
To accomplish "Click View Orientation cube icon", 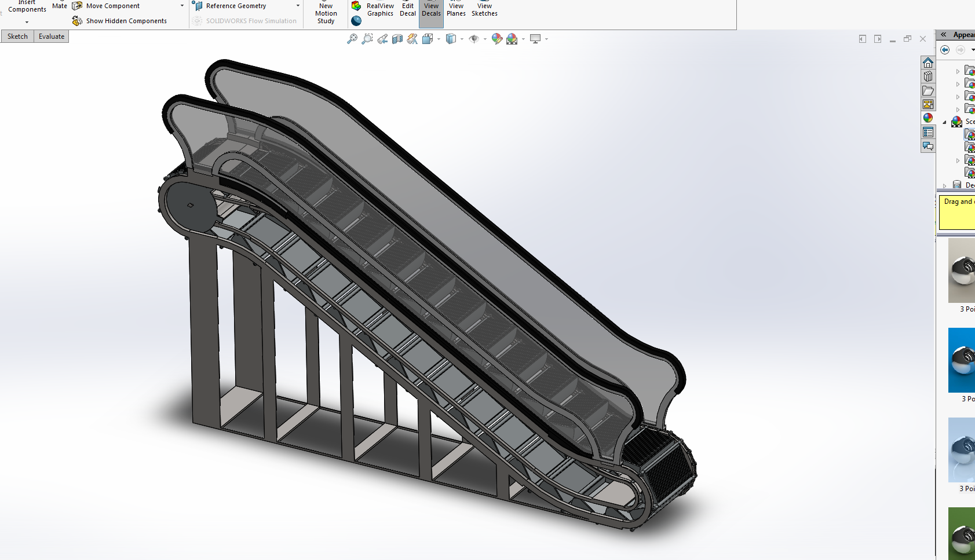I will [428, 39].
